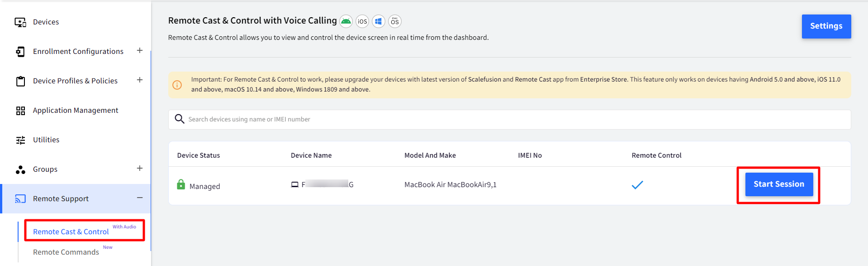
Task: Click the Remote Cast & Control page title
Action: pyautogui.click(x=252, y=20)
